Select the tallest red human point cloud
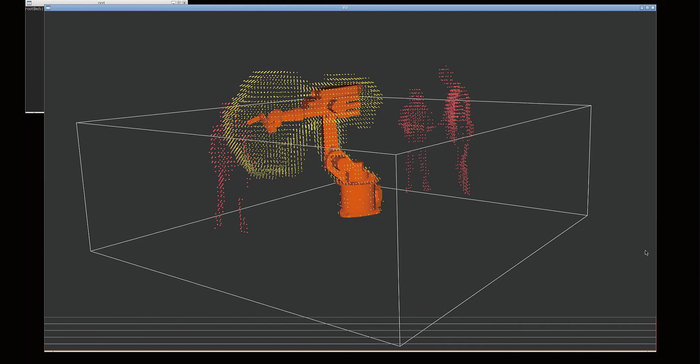700x364 pixels. [456, 130]
